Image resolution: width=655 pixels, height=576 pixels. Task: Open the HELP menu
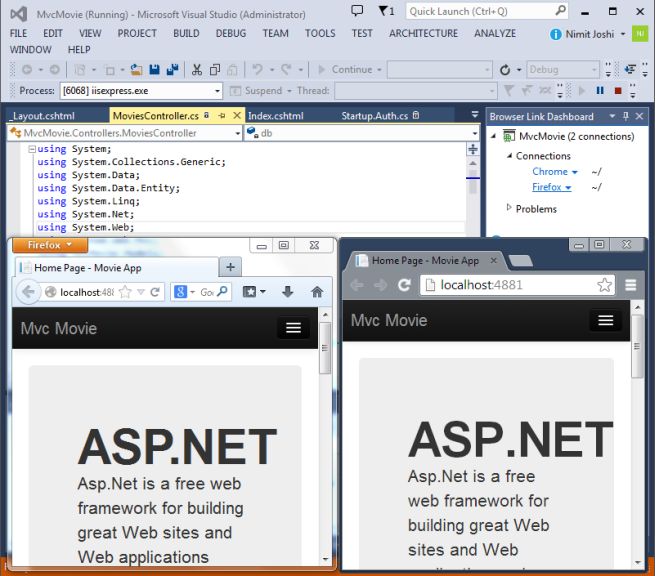[x=79, y=50]
